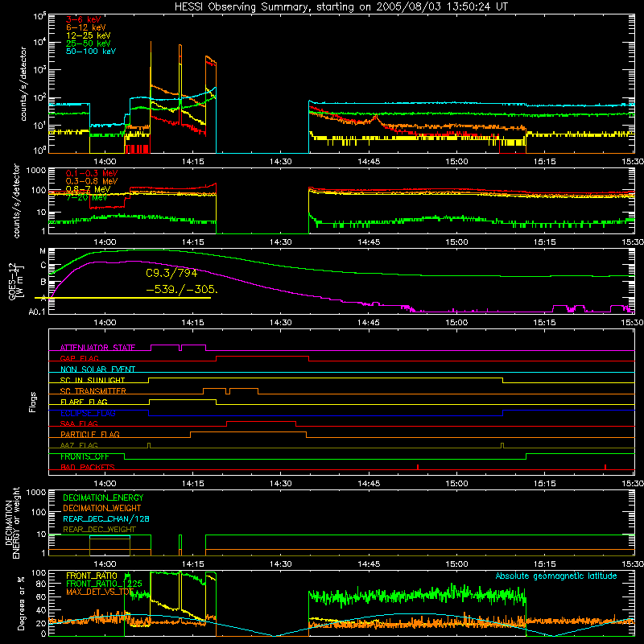
Task: Click the HESSI Observing Summary title text
Action: click(x=341, y=7)
